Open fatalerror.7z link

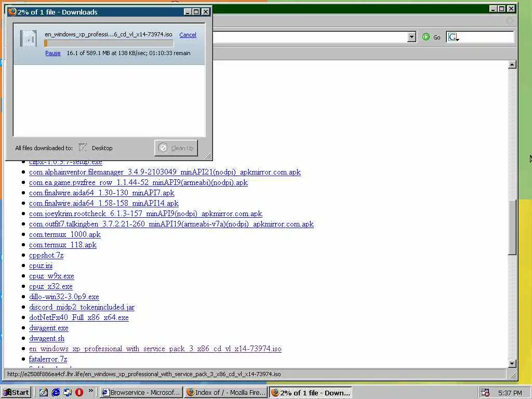tap(48, 359)
